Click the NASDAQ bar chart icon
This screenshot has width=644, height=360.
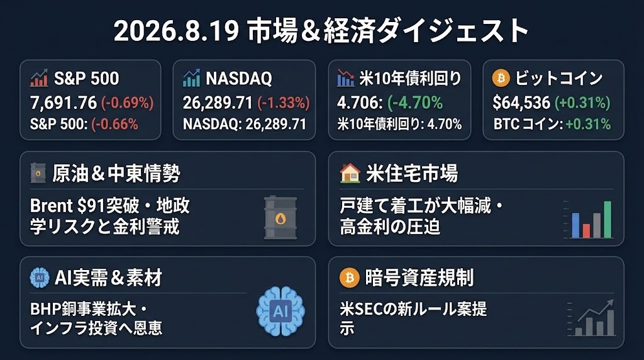coord(191,78)
